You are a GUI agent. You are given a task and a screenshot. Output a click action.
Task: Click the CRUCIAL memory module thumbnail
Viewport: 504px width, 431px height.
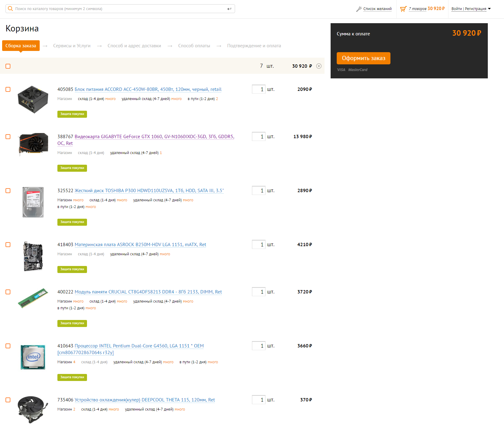pyautogui.click(x=33, y=298)
